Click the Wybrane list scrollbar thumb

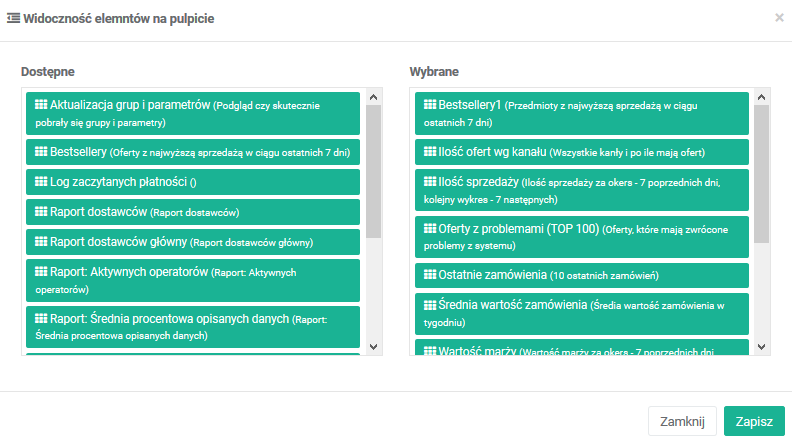pyautogui.click(x=761, y=173)
